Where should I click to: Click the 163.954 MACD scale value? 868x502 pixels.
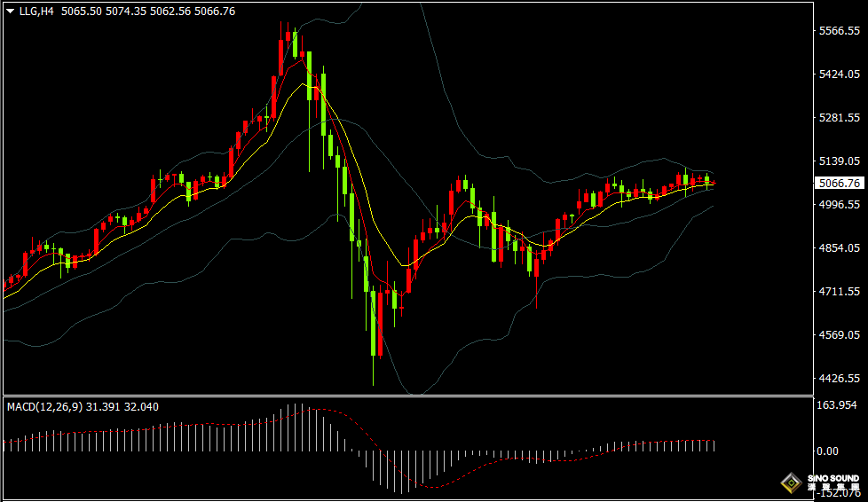pyautogui.click(x=839, y=405)
